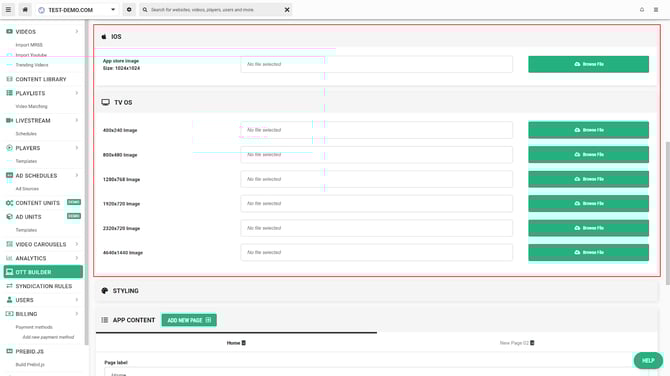Open the top-right options menu icon
The image size is (670, 376).
[x=656, y=9]
